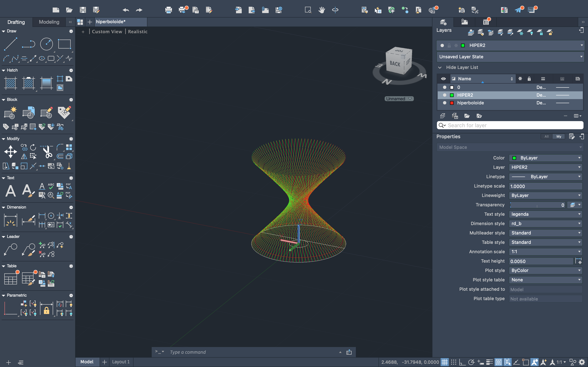Click the Print icon in toolbar

point(168,10)
